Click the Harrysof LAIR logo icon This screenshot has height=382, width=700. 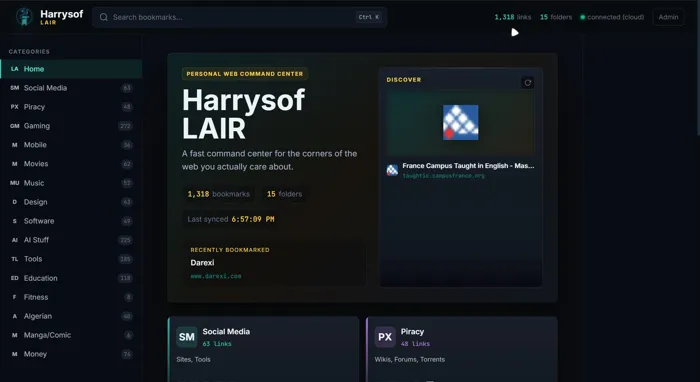24,17
